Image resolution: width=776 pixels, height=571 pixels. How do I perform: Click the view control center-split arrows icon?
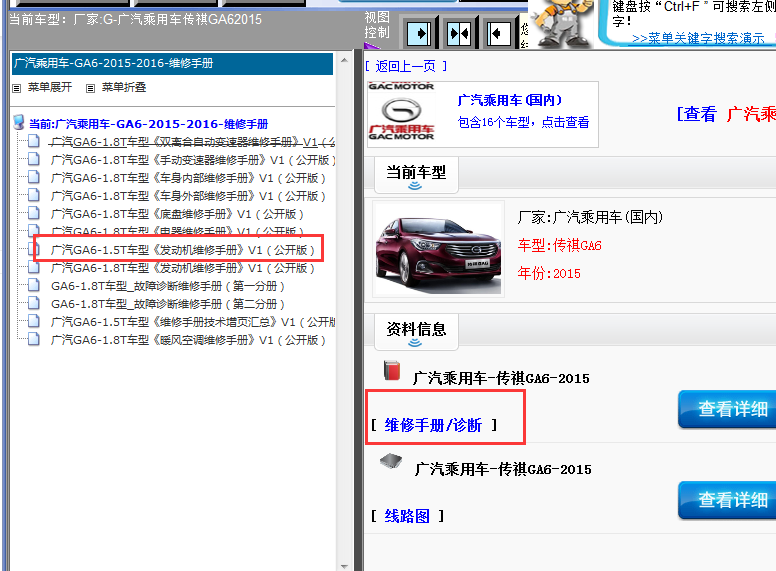pyautogui.click(x=459, y=34)
